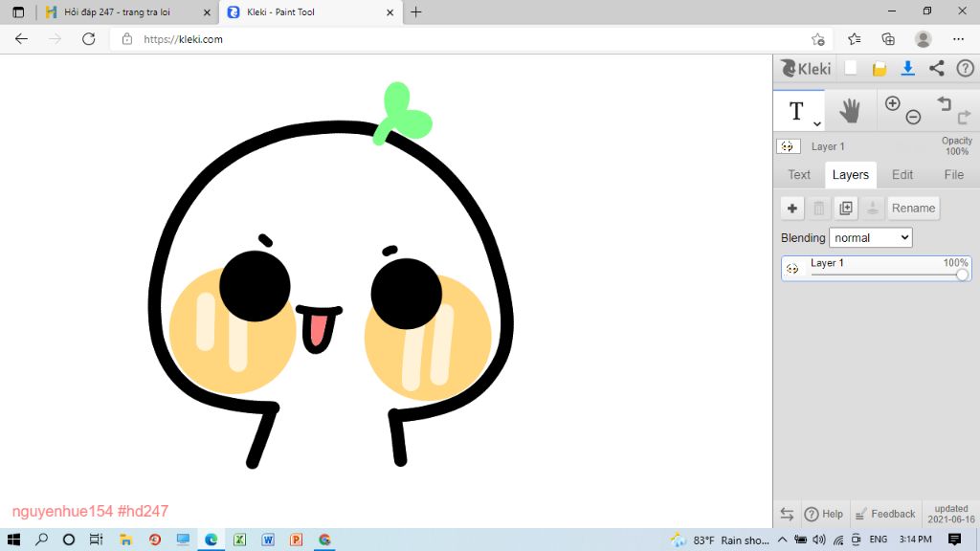Reload the Kleki page
Viewport: 980px width, 551px height.
tap(89, 38)
